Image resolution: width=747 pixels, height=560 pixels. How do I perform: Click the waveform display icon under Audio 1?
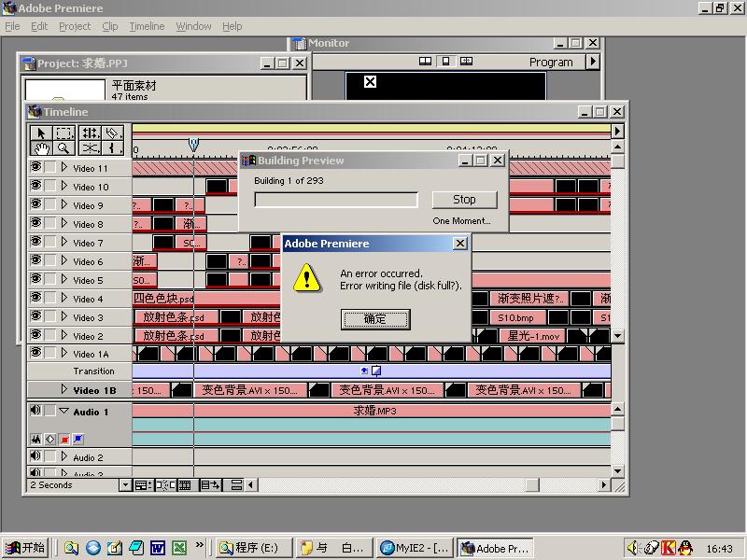(35, 439)
